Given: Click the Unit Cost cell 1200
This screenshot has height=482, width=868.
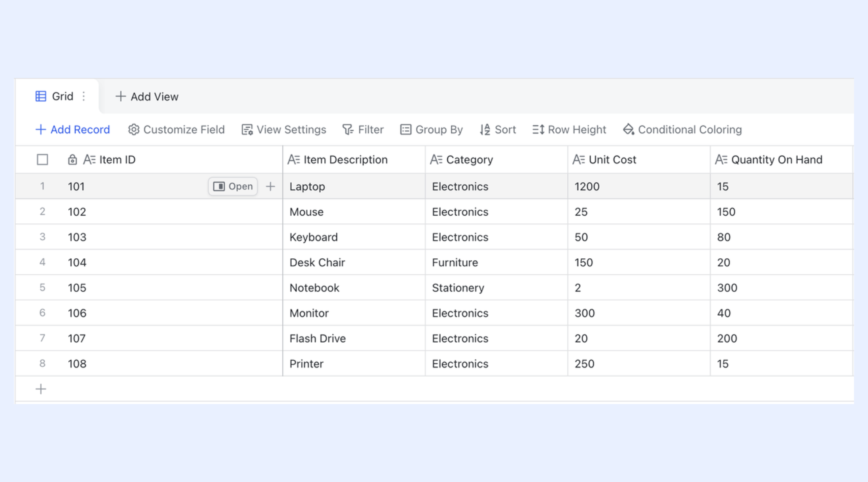Looking at the screenshot, I should coord(639,186).
